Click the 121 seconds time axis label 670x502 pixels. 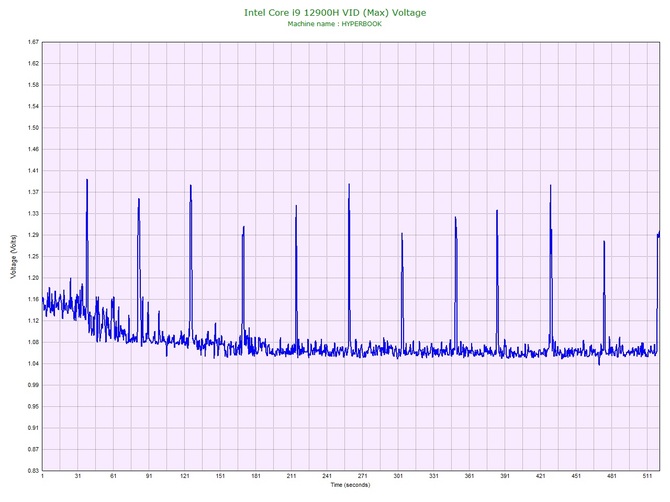tap(185, 476)
